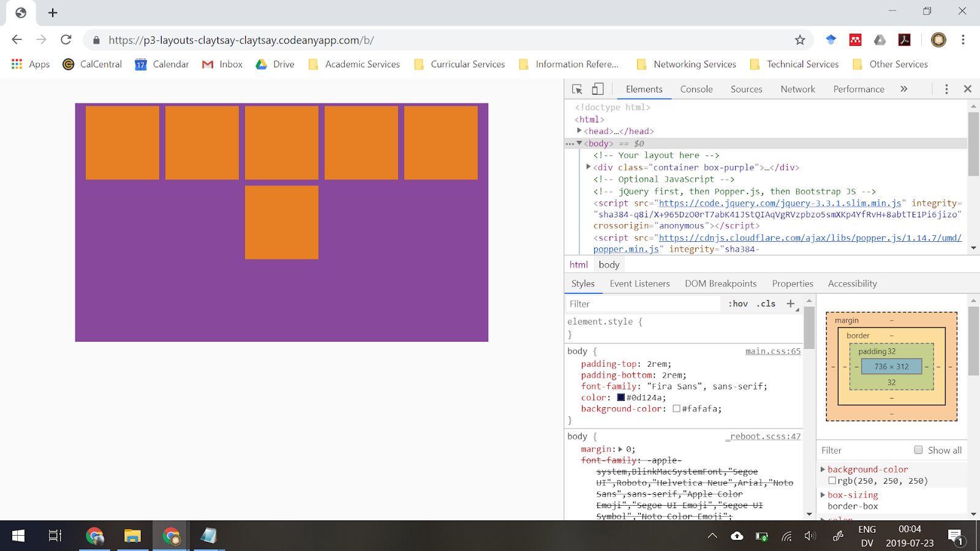Select html in the breadcrumb bar
This screenshot has width=980, height=551.
(579, 264)
